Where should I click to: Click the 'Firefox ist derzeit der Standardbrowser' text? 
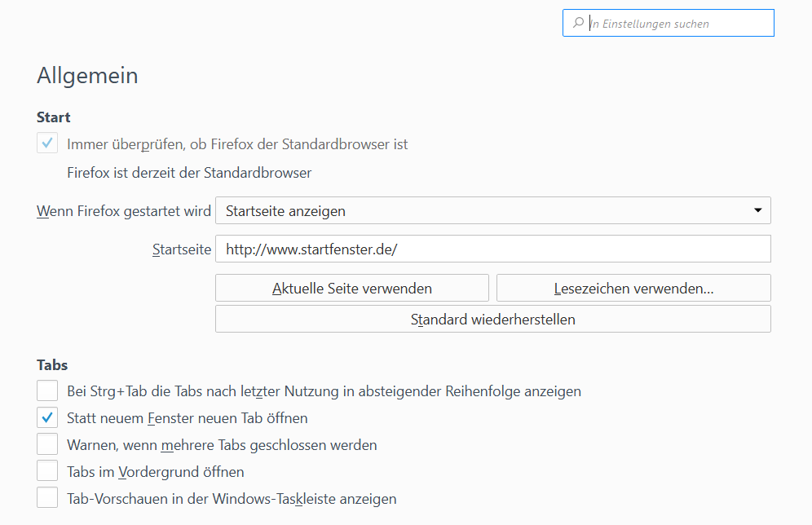coord(189,173)
